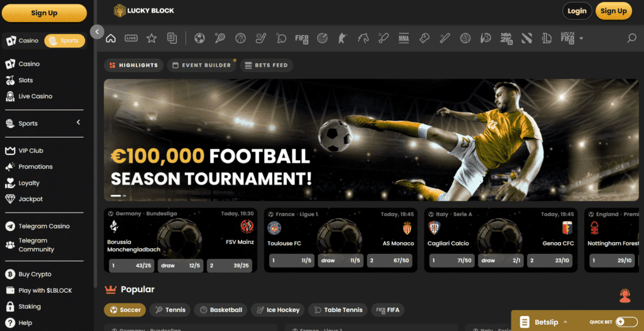
Task: Select the Table Tennis popular filter
Action: point(338,310)
